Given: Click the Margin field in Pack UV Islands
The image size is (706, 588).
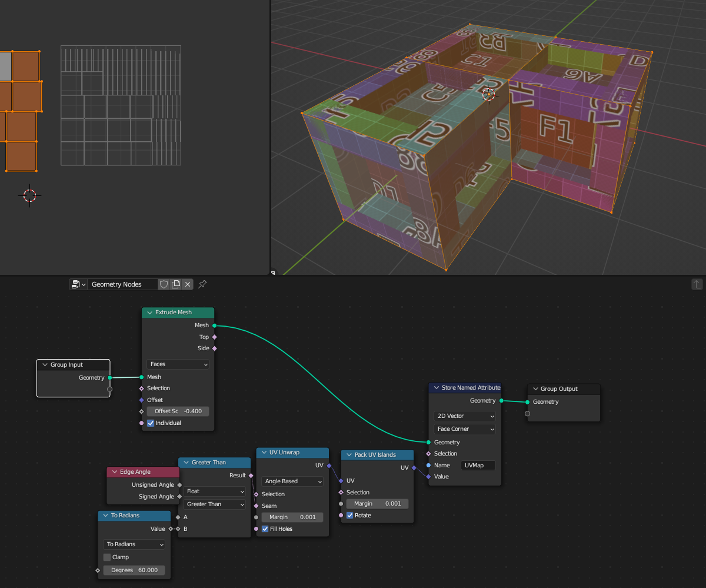Looking at the screenshot, I should click(x=377, y=504).
